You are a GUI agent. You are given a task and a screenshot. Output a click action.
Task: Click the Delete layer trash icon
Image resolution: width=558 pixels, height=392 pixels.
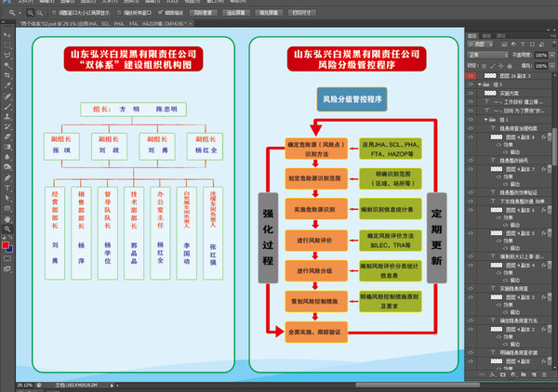click(x=544, y=374)
